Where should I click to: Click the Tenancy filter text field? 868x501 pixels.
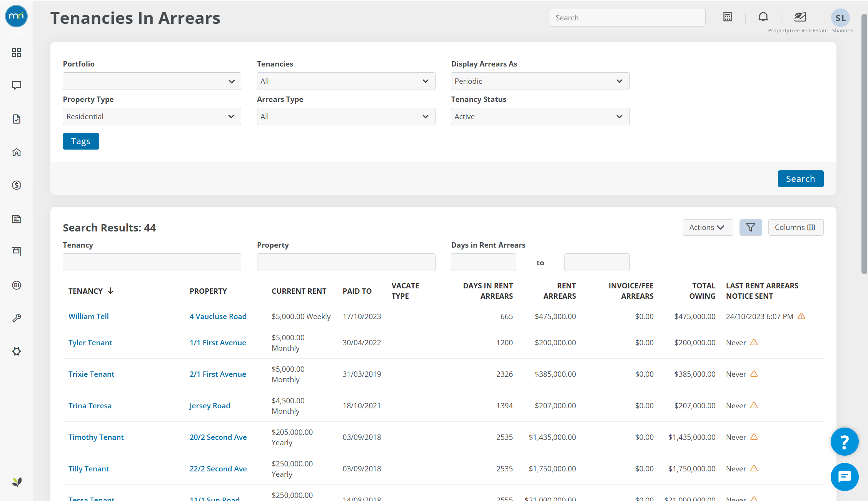coord(152,262)
